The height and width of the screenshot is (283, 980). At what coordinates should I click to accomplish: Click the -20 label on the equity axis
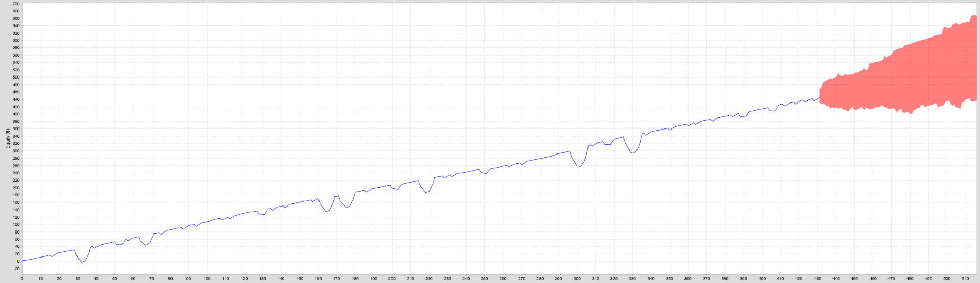(16, 269)
